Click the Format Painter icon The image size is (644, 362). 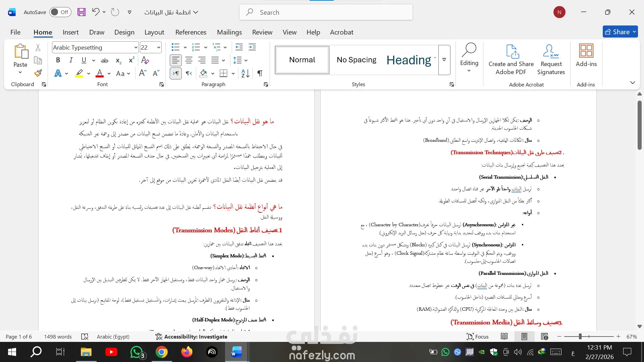(38, 73)
